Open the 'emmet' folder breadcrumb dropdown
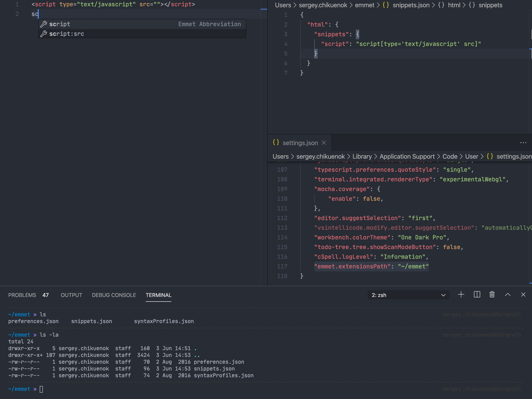The height and width of the screenshot is (399, 532). pyautogui.click(x=365, y=5)
